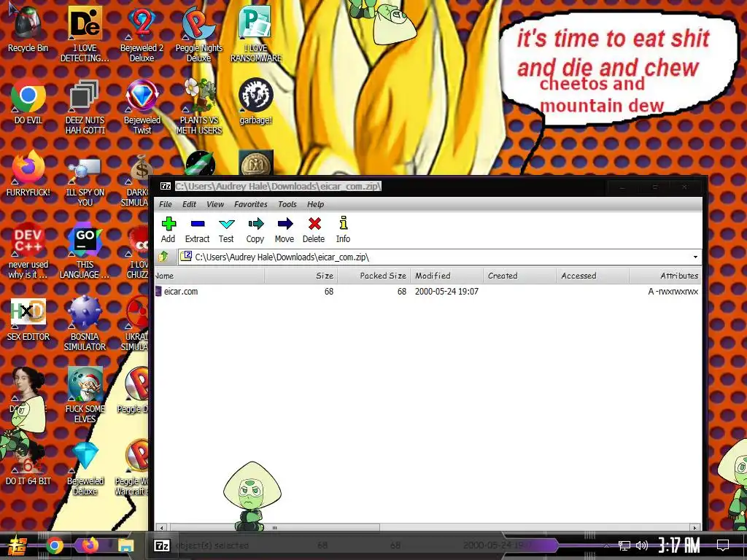Sort by the Name column header
This screenshot has width=747, height=560.
pos(209,276)
